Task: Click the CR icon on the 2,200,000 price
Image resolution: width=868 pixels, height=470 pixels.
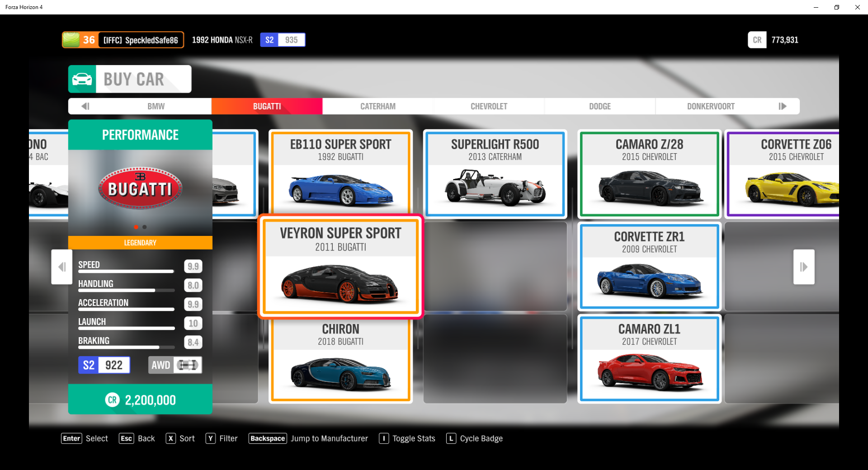Action: [x=112, y=399]
